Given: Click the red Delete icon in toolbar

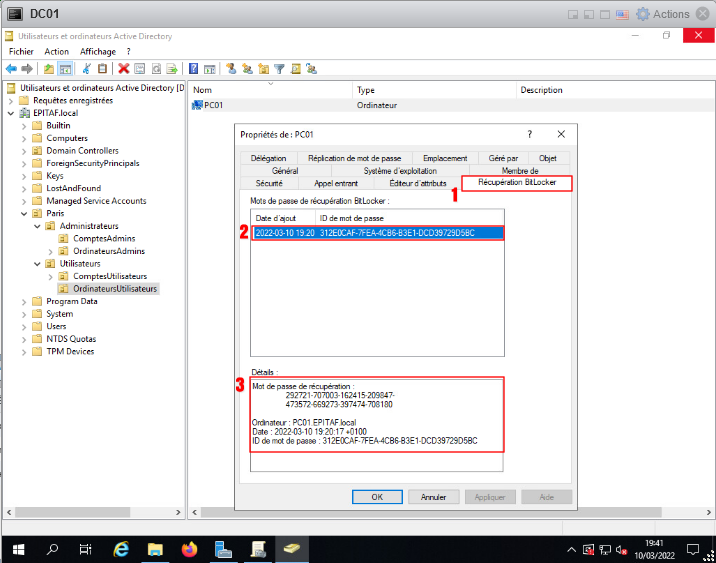Looking at the screenshot, I should pyautogui.click(x=124, y=69).
